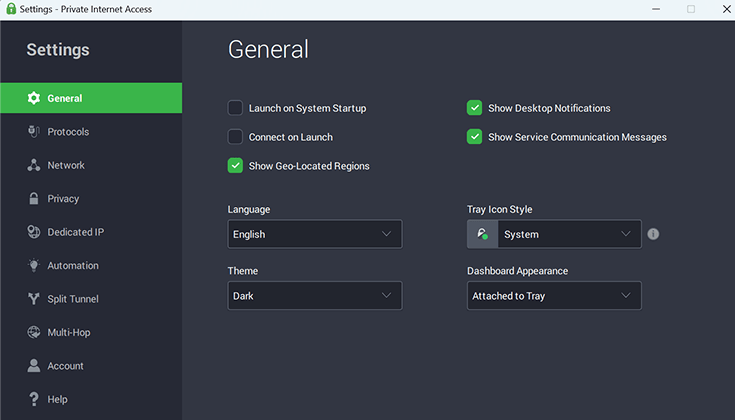Click the Account person icon

(34, 366)
